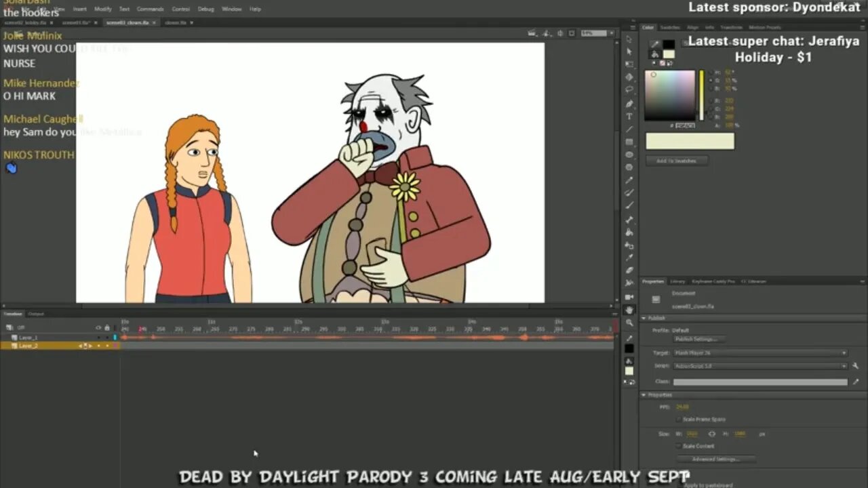Enable Scale Content checkbox
This screenshot has height=488, width=868.
(x=679, y=446)
